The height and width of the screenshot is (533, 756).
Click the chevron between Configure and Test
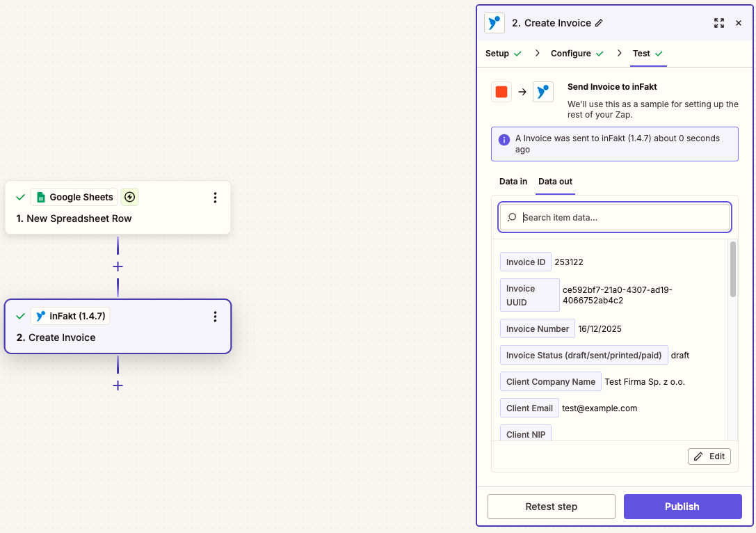click(619, 53)
